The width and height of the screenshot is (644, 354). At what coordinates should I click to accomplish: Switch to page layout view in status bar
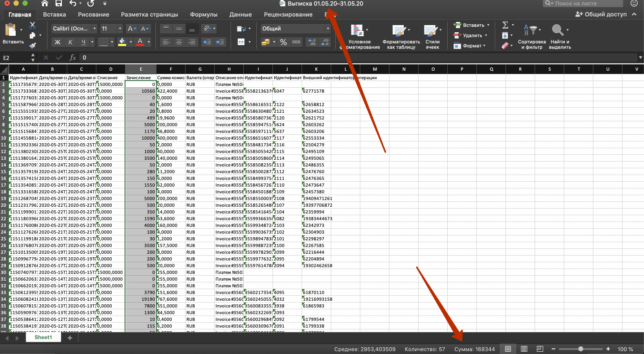(524, 349)
